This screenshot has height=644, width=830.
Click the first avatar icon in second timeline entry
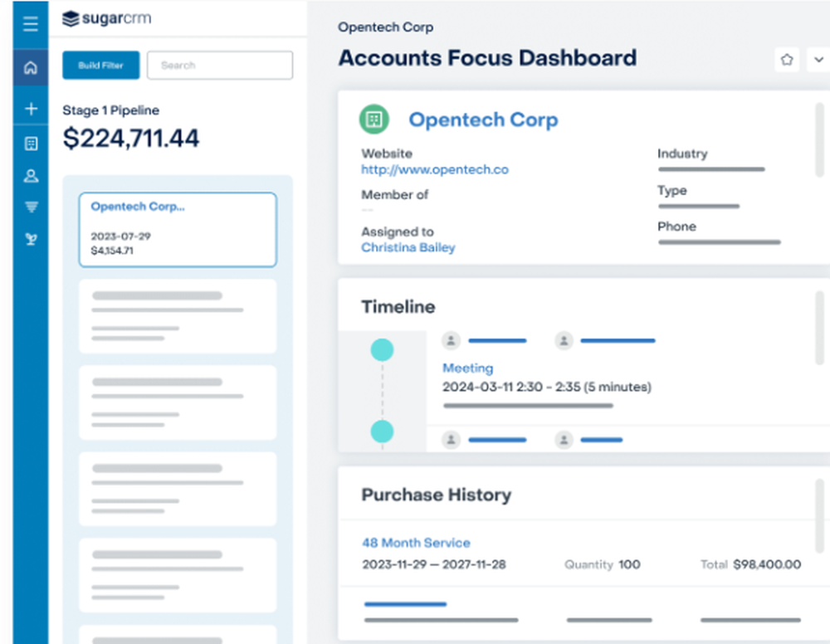(x=451, y=439)
